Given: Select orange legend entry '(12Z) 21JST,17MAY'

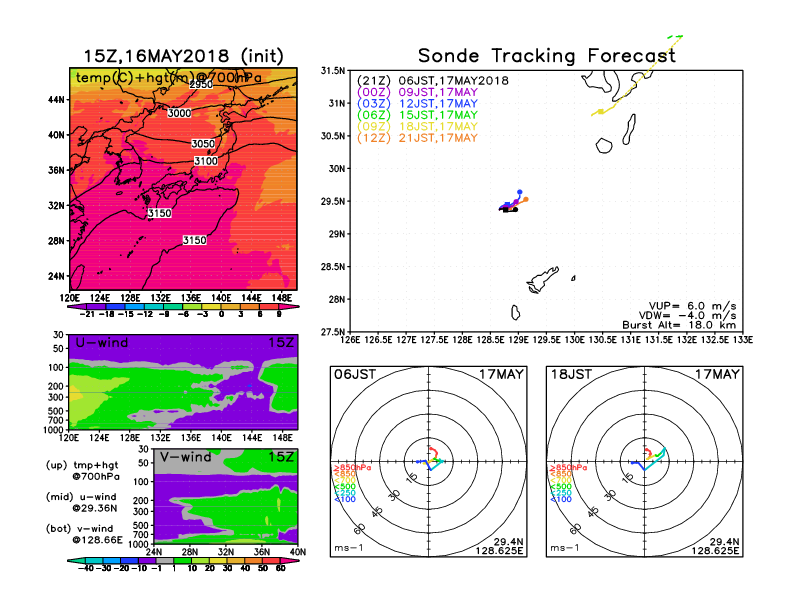Looking at the screenshot, I should (x=417, y=138).
